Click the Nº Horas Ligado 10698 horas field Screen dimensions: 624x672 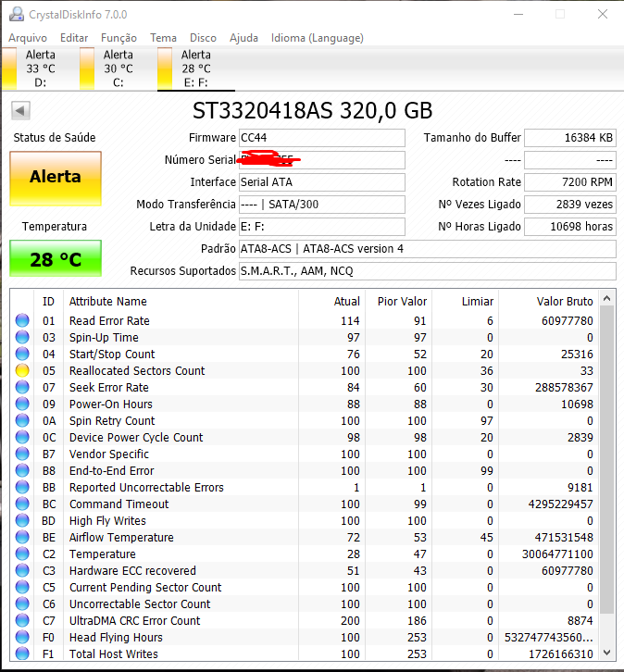[570, 227]
